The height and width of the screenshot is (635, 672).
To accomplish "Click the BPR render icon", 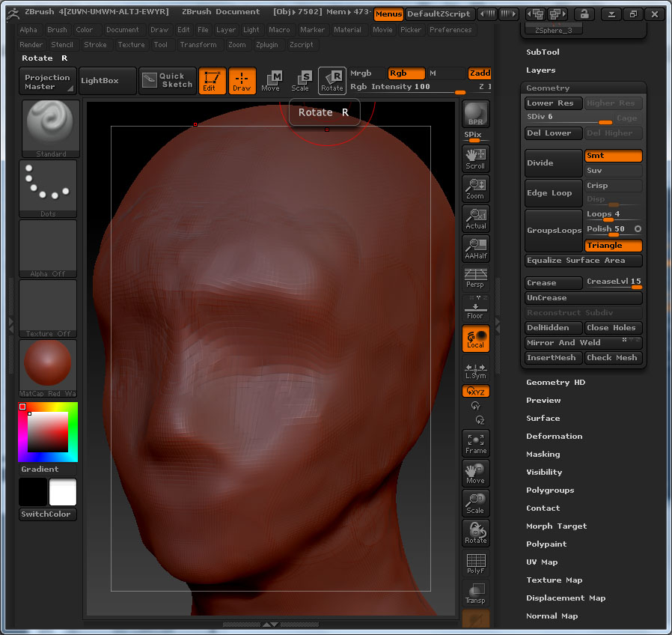I will [x=475, y=114].
